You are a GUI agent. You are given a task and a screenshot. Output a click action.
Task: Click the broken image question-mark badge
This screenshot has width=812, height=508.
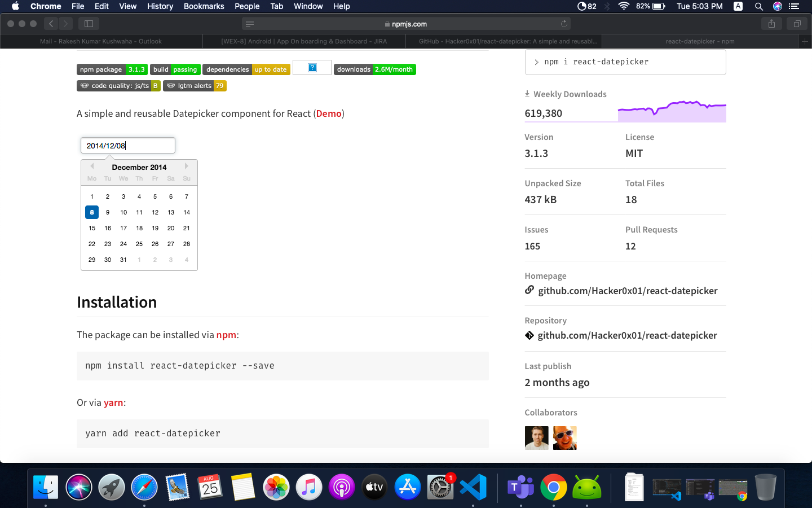click(312, 68)
